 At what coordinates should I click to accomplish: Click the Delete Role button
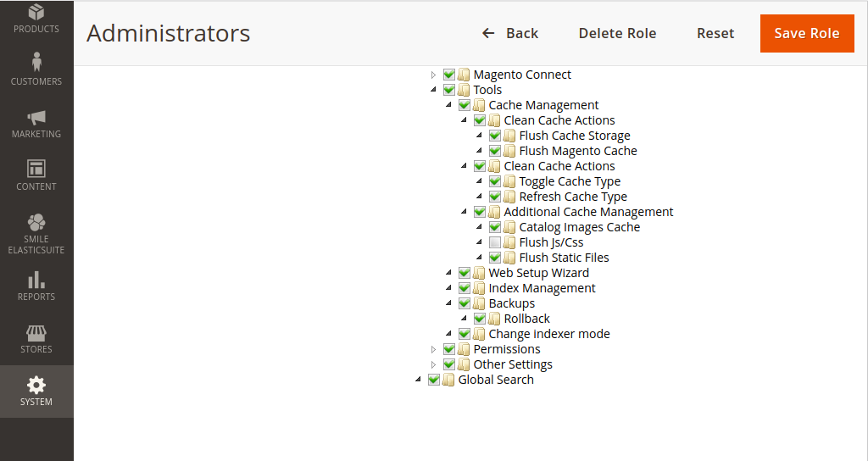[617, 33]
